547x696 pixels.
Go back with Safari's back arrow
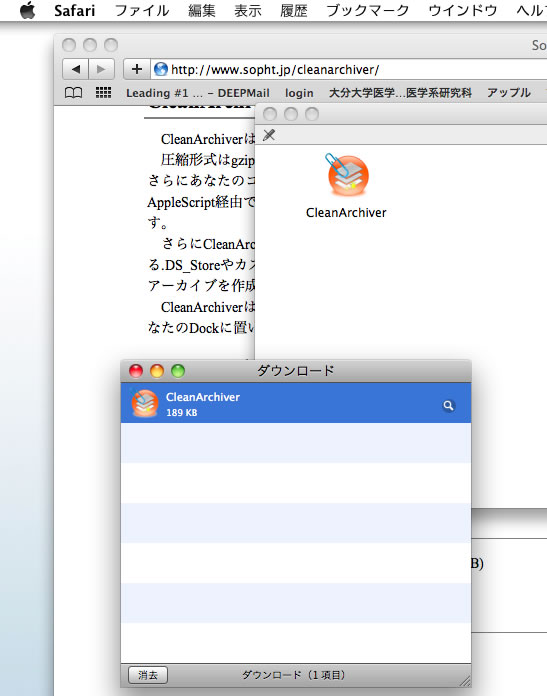[76, 69]
